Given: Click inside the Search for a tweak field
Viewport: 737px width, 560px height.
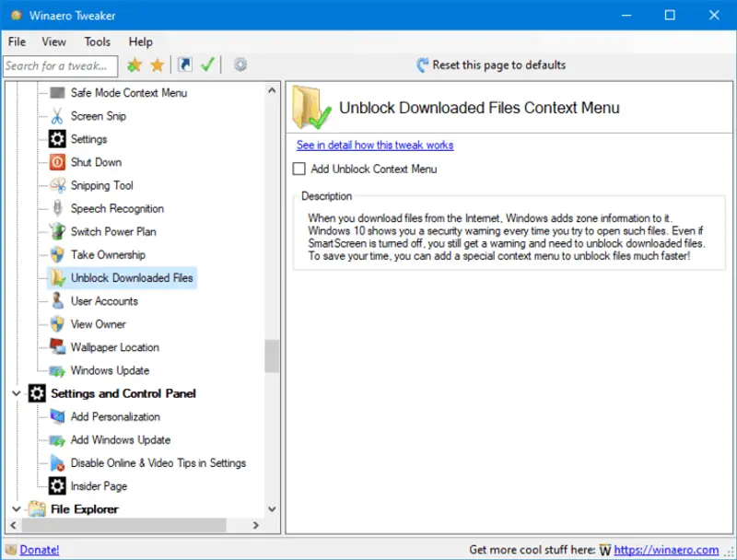Looking at the screenshot, I should point(60,64).
